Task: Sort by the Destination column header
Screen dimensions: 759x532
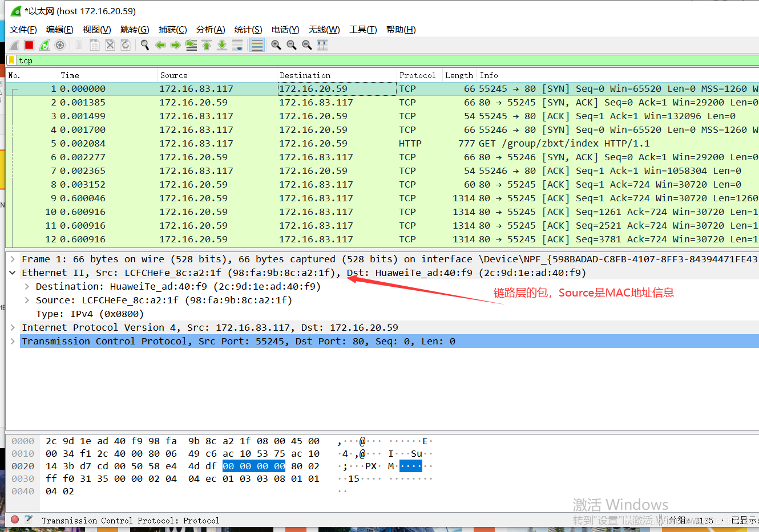Action: pos(337,75)
